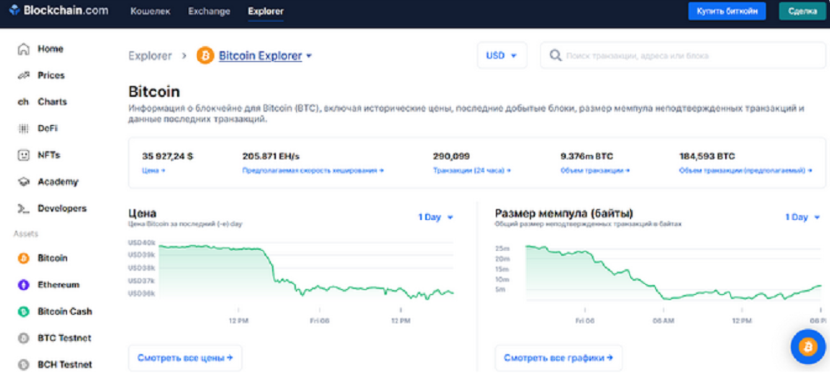Click the 35 927,24 $ price value
The width and height of the screenshot is (831, 384).
[167, 156]
